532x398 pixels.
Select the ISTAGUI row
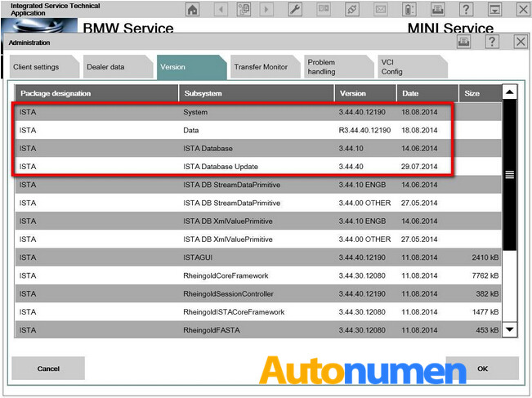pyautogui.click(x=258, y=257)
